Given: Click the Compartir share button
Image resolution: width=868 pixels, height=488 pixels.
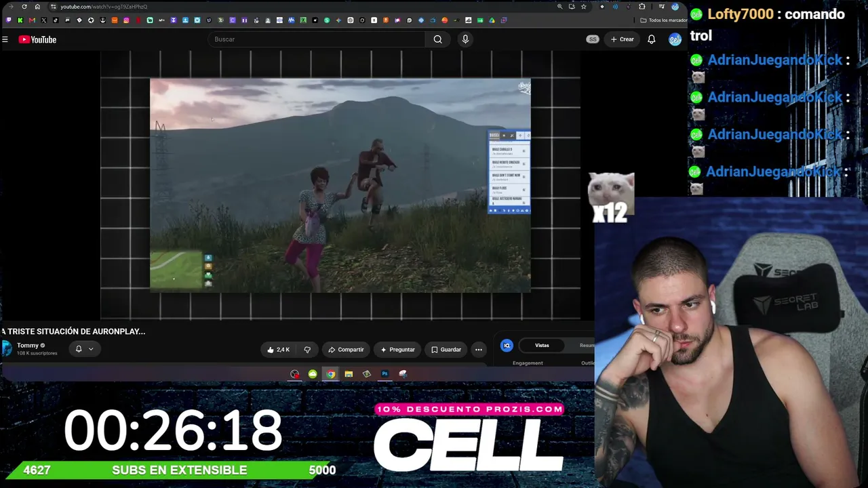Looking at the screenshot, I should coord(346,350).
